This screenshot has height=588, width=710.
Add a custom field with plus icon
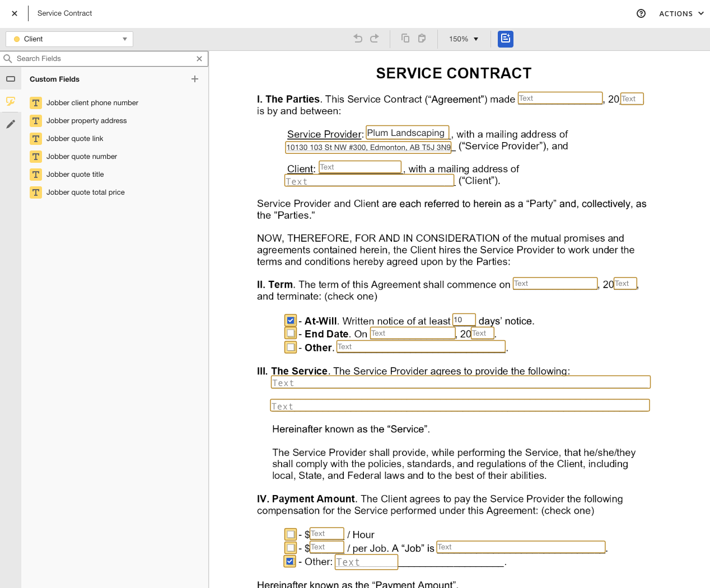[x=195, y=79]
